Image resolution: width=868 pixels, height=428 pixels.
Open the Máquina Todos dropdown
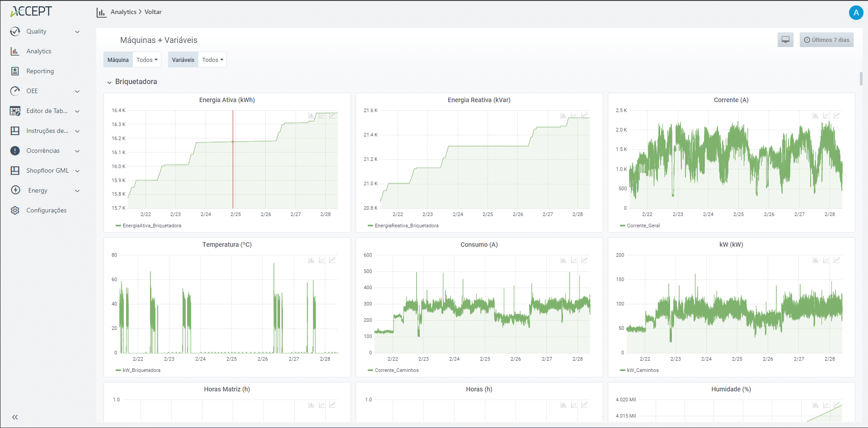pos(147,60)
